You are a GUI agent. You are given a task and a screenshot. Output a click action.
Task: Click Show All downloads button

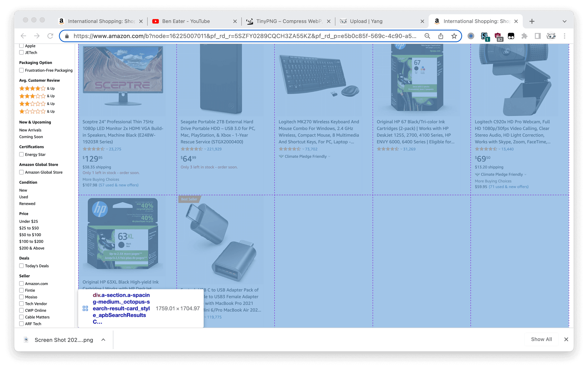click(x=541, y=339)
